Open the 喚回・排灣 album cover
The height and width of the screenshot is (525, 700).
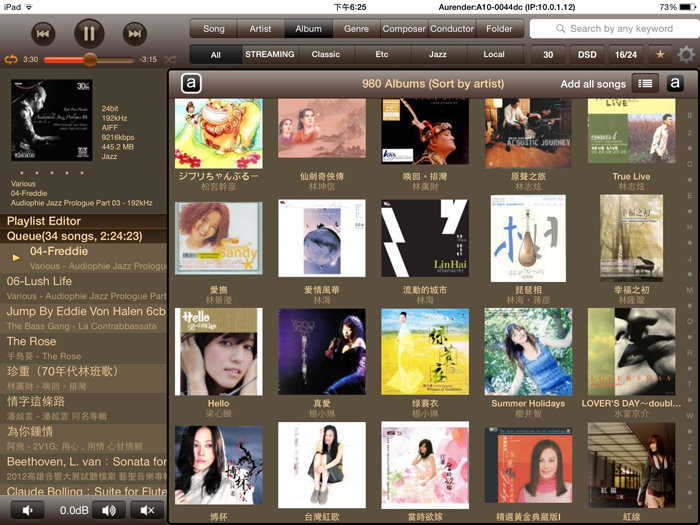[425, 131]
